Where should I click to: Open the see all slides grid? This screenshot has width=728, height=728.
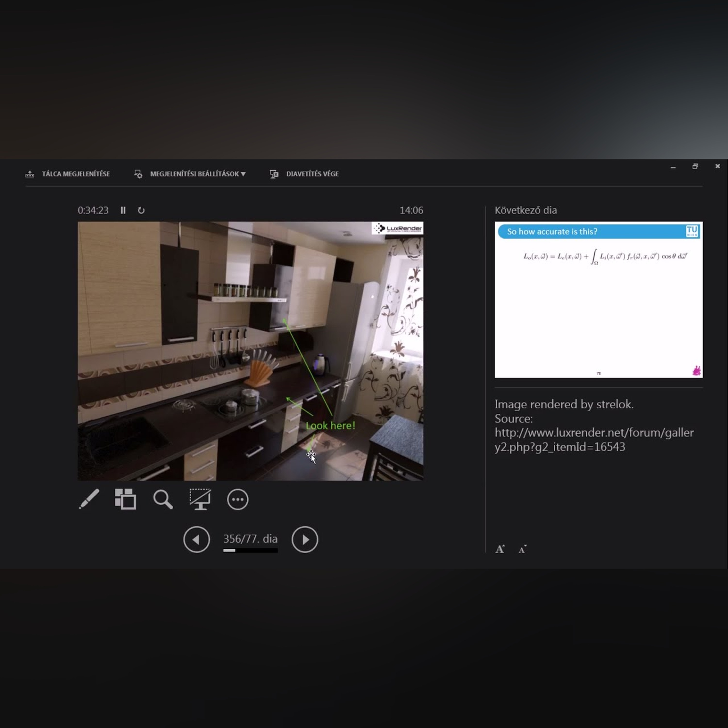[x=125, y=499]
